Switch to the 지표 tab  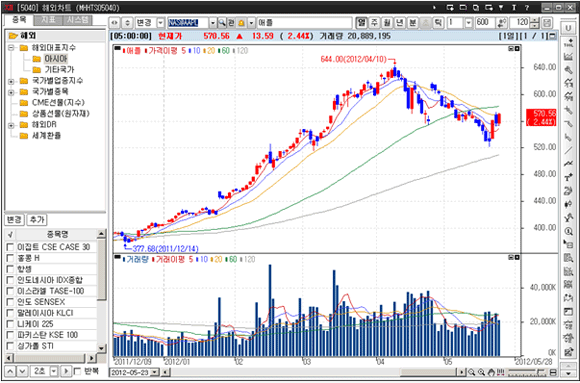click(48, 20)
